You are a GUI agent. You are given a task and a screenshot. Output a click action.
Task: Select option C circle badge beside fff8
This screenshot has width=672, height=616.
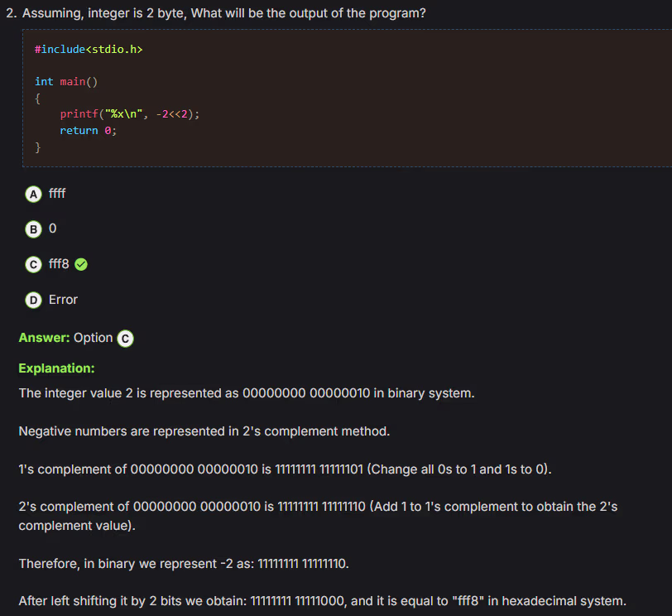pos(33,265)
